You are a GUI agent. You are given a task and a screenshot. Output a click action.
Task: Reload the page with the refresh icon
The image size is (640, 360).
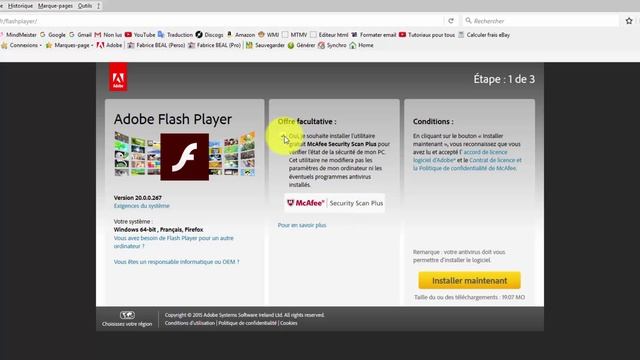point(451,21)
